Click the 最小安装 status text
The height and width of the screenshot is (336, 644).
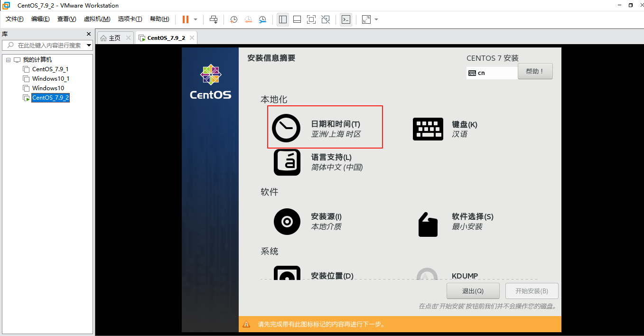pyautogui.click(x=467, y=227)
